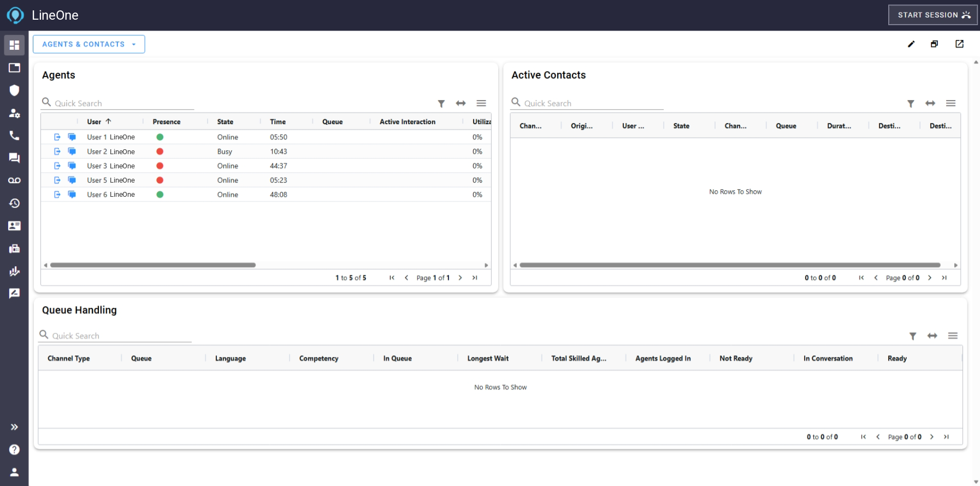
Task: Open dashboard in new window icon
Action: click(959, 44)
